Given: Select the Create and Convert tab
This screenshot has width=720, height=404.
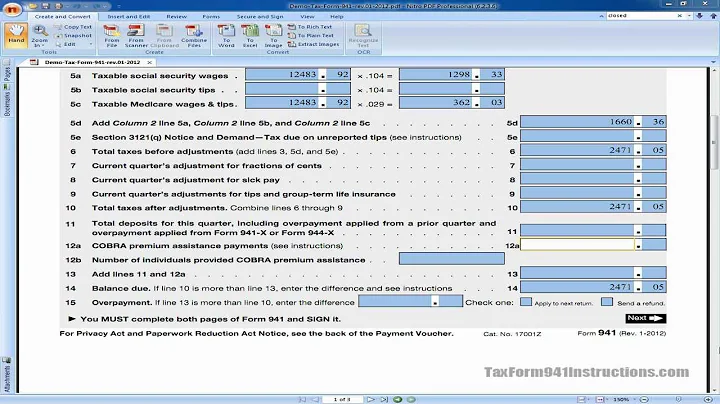Looking at the screenshot, I should (62, 17).
